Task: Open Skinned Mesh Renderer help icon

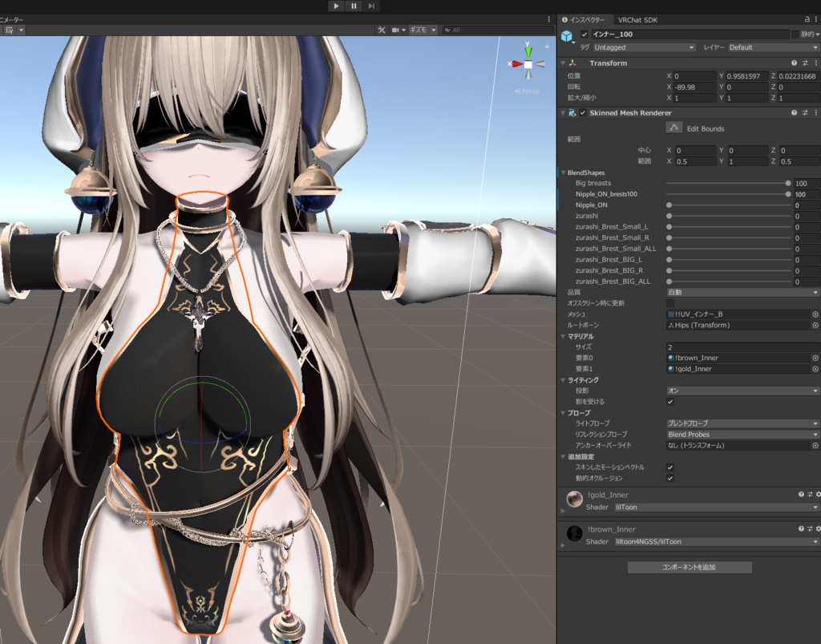Action: pos(795,112)
